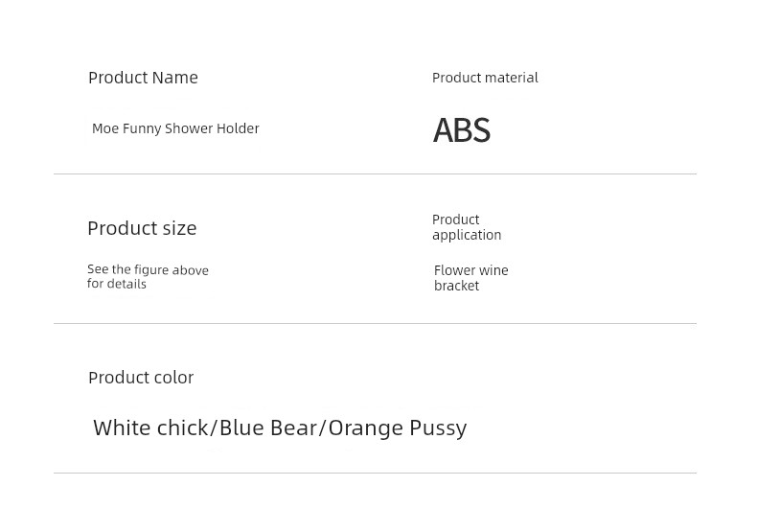Click the Orange Pussy color option
Image resolution: width=757 pixels, height=532 pixels.
[x=398, y=428]
